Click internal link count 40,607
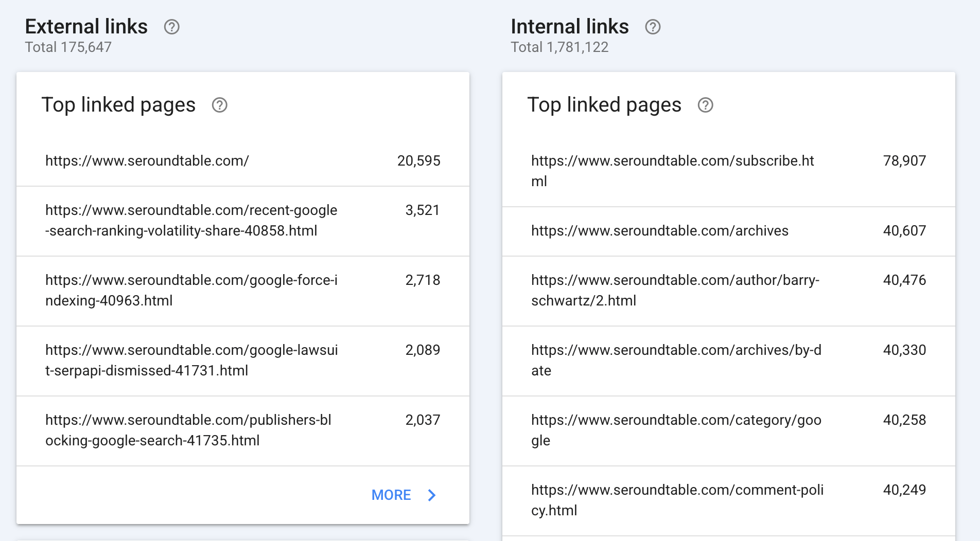 (x=905, y=231)
